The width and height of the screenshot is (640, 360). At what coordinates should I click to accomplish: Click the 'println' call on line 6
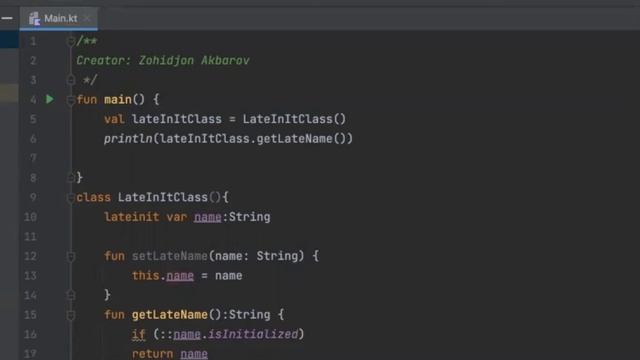(128, 139)
